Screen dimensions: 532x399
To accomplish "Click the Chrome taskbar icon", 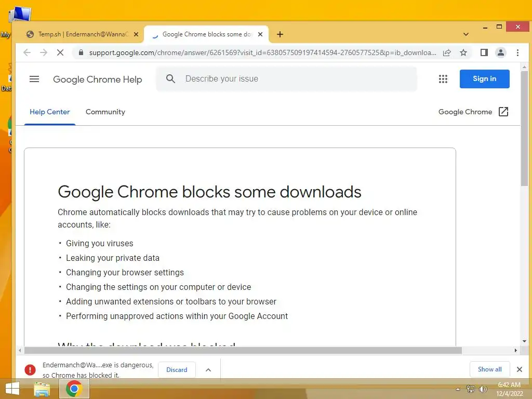I will pyautogui.click(x=74, y=389).
